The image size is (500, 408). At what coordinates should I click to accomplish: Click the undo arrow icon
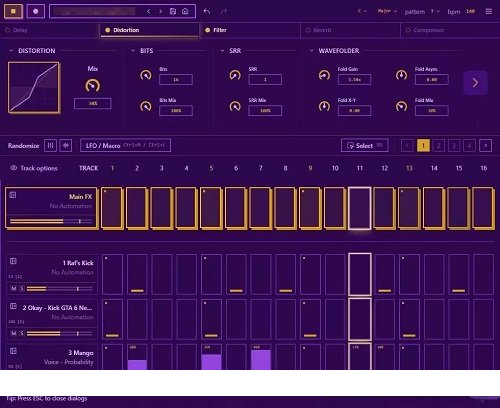207,12
